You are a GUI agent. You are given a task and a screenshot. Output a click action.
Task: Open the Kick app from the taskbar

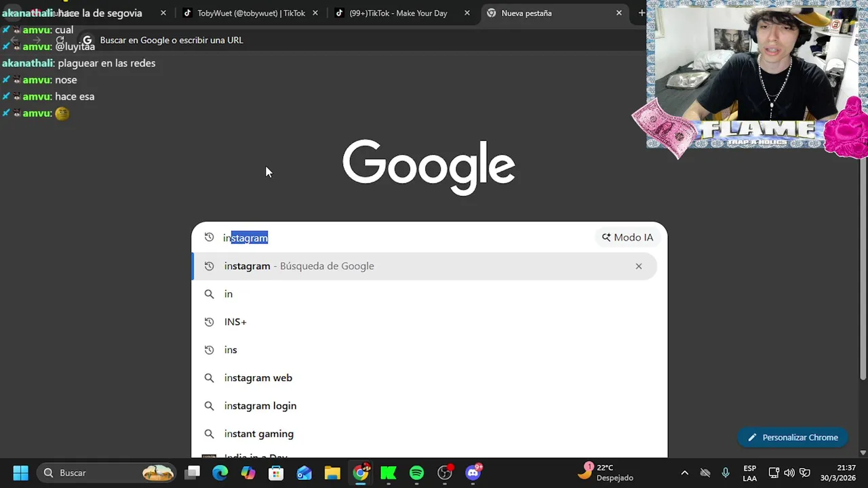(x=389, y=472)
